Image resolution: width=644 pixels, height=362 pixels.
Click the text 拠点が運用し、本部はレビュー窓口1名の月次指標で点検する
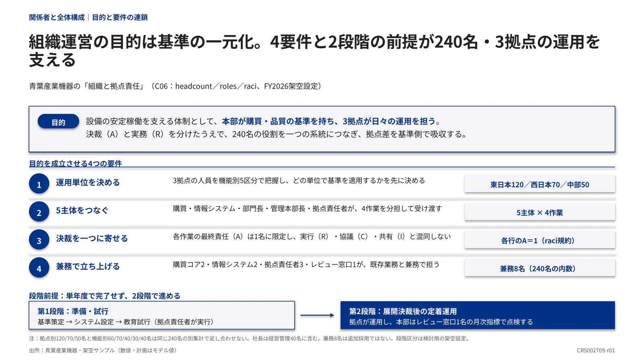pyautogui.click(x=441, y=322)
